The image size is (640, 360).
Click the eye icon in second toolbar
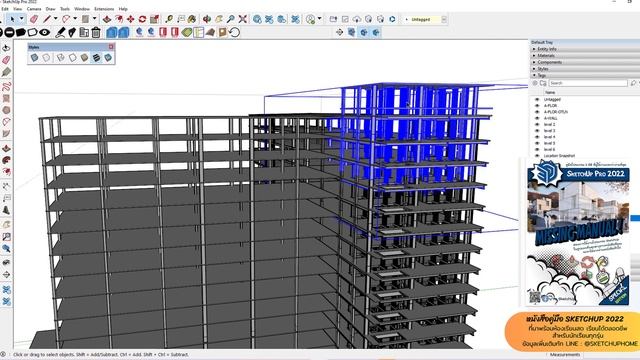click(44, 33)
